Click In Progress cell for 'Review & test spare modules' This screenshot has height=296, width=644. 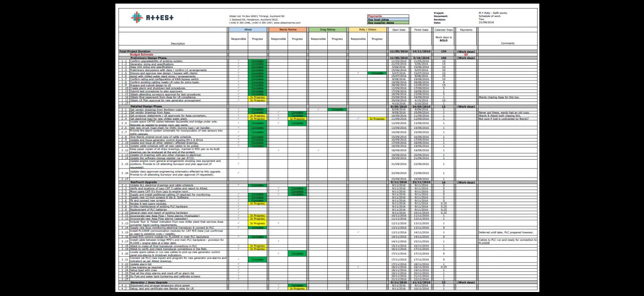(x=258, y=203)
